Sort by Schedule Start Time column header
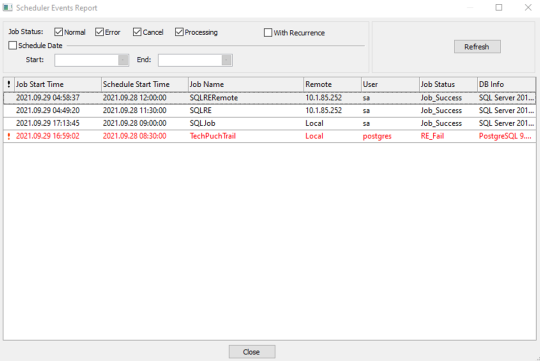540x361 pixels. (x=145, y=84)
